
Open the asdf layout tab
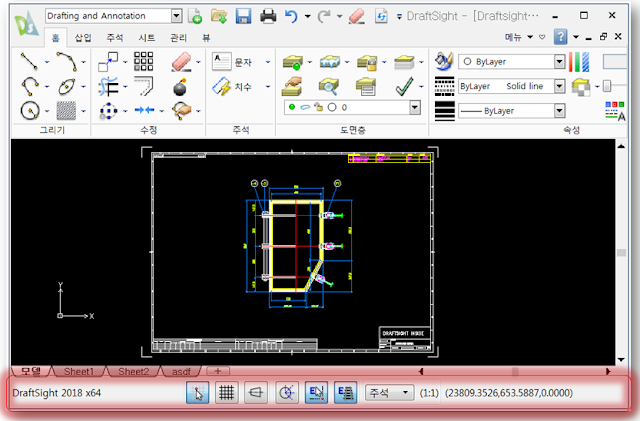pyautogui.click(x=181, y=372)
